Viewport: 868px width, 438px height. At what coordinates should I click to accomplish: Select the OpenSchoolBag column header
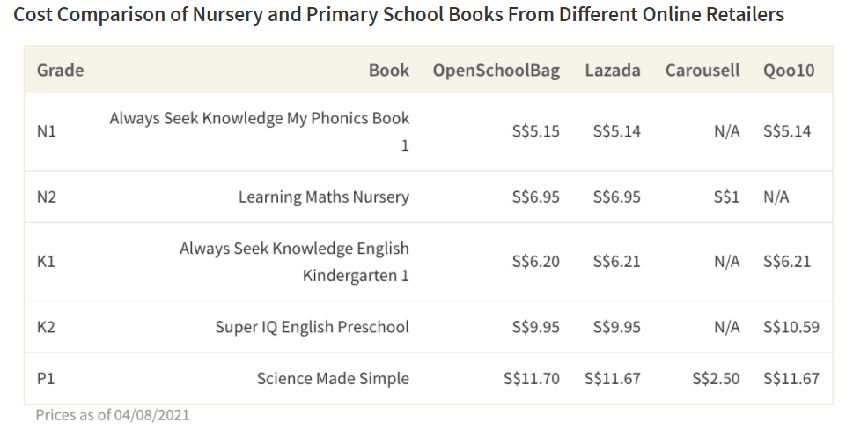[496, 71]
